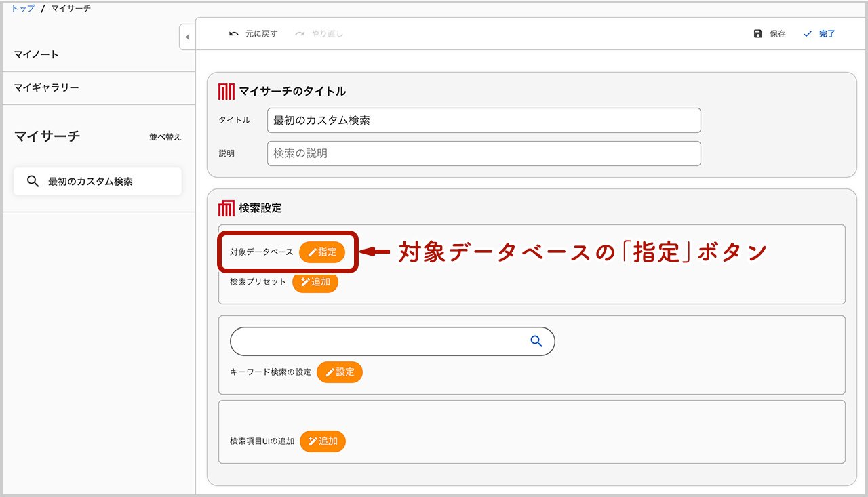Click the magnifier icon beside 最初のカスタム検索
Screen dimensions: 868x497
pyautogui.click(x=33, y=182)
